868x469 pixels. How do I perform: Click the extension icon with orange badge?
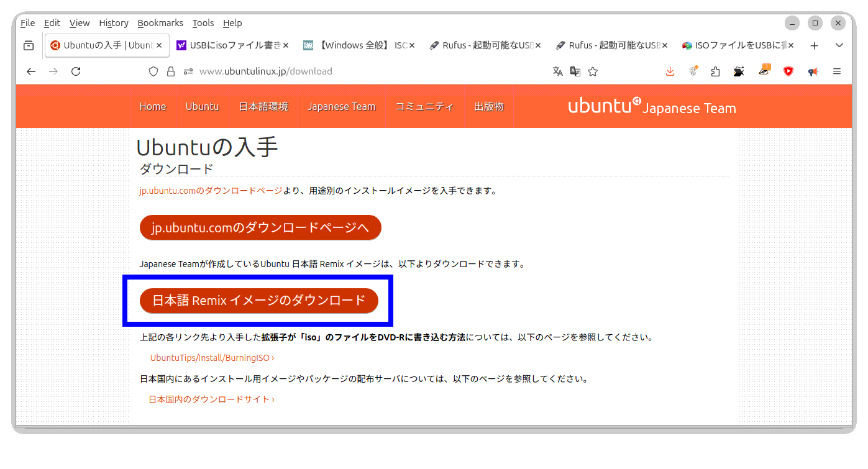764,70
